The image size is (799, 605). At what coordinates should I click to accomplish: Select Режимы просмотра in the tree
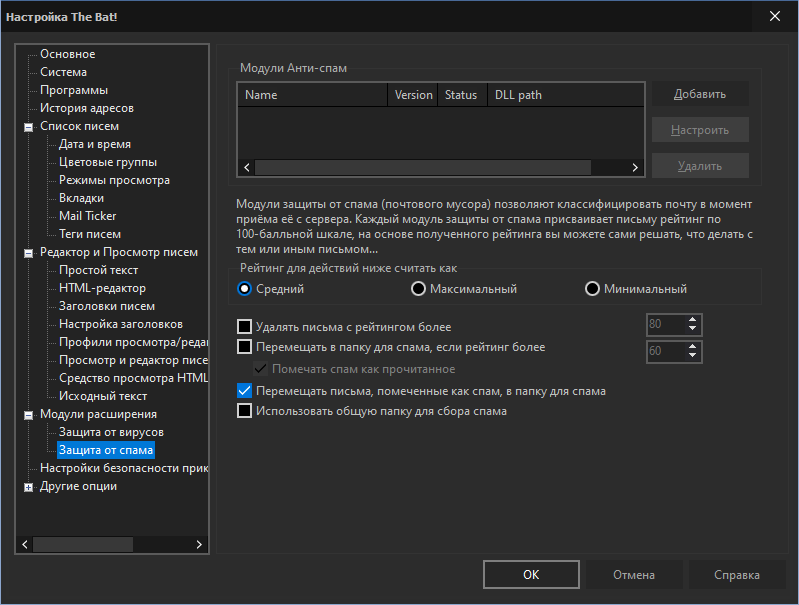click(x=114, y=180)
